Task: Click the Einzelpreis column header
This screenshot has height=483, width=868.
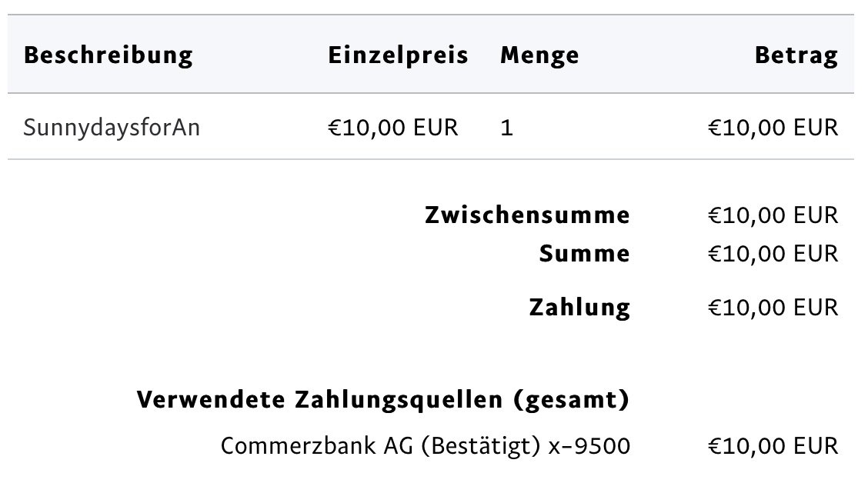Action: [398, 55]
